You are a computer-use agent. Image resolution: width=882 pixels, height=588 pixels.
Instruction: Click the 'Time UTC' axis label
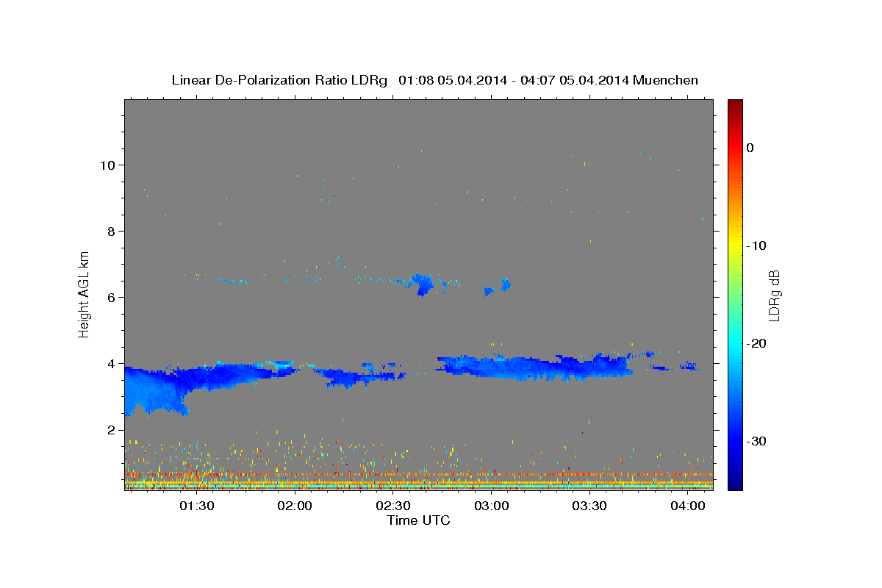(418, 520)
